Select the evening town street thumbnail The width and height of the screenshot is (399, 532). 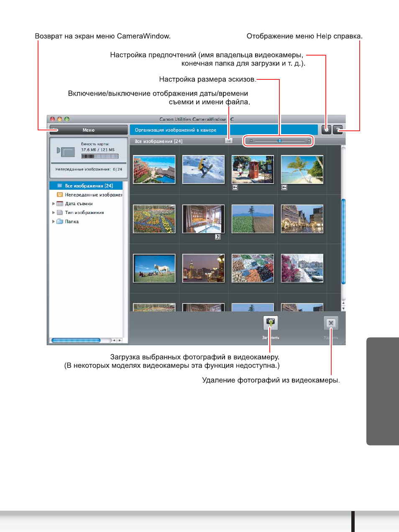point(302,219)
